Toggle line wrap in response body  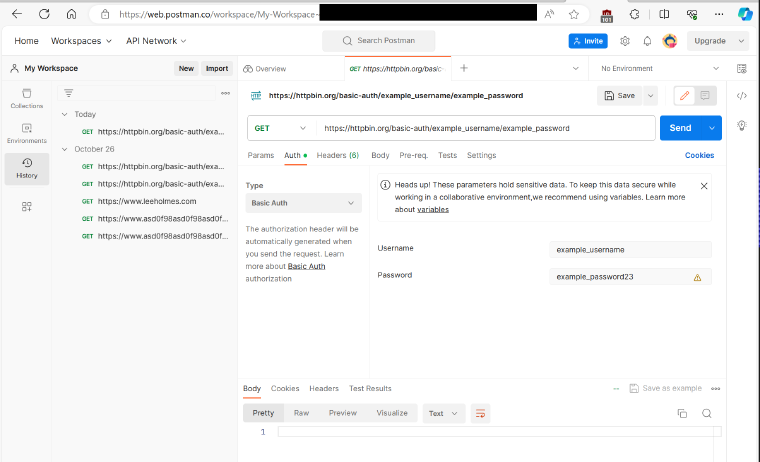point(480,414)
